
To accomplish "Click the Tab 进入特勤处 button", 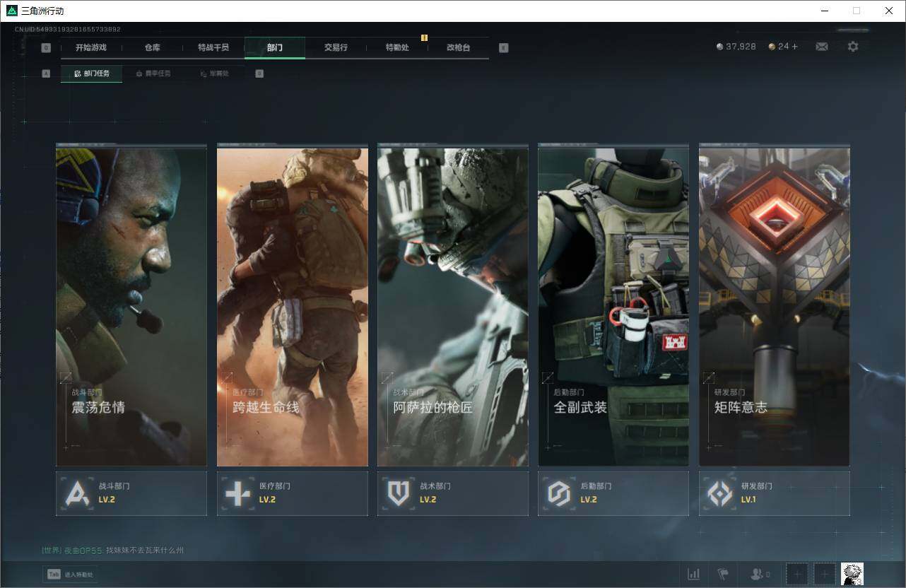I will pos(71,575).
